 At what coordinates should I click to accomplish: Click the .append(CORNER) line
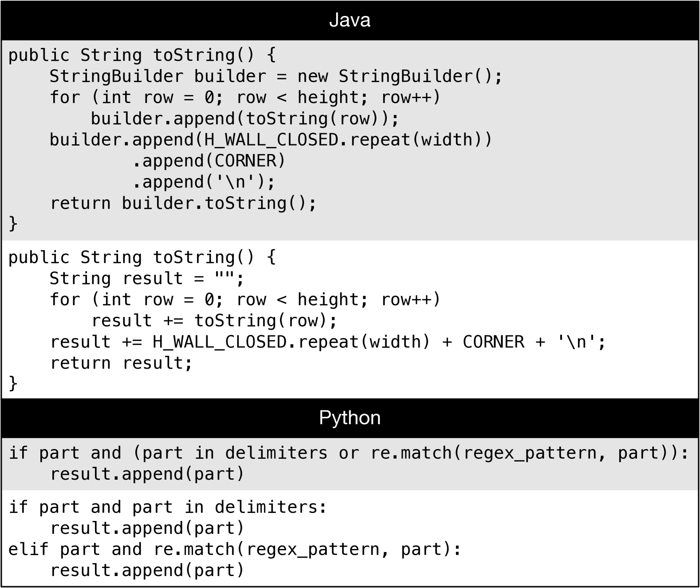pos(208,161)
